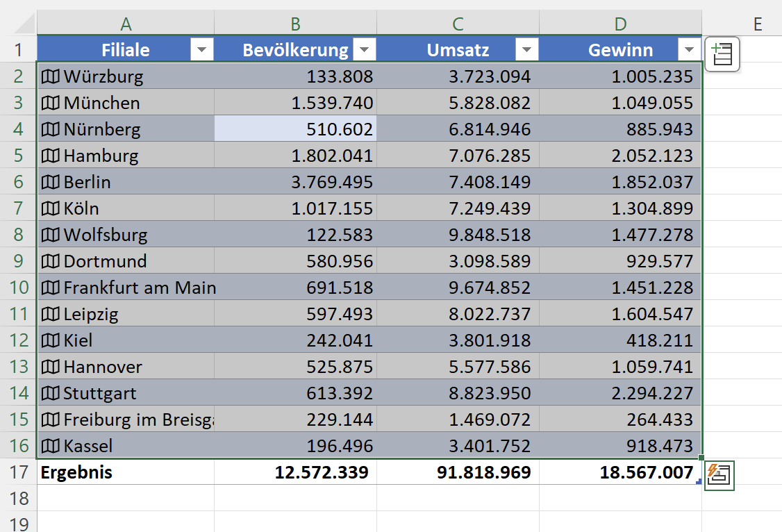Select Leipzig Gewinn cell 1.604.547
The image size is (782, 532).
pyautogui.click(x=620, y=314)
